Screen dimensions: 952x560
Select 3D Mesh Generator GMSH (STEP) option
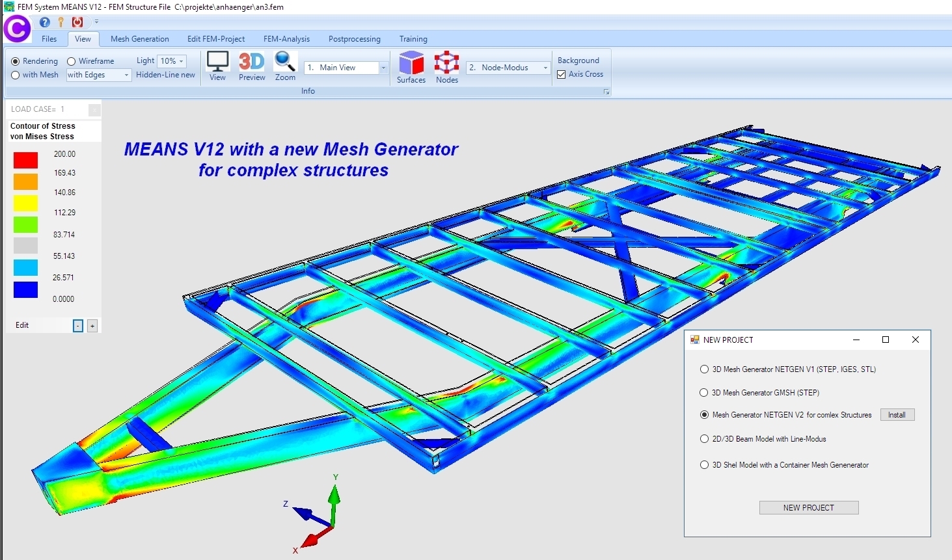tap(703, 393)
